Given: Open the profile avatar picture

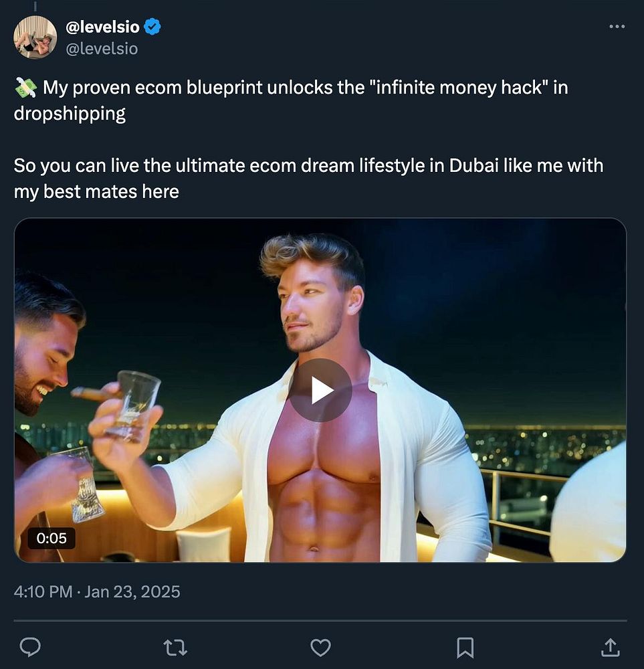Looking at the screenshot, I should [x=35, y=37].
